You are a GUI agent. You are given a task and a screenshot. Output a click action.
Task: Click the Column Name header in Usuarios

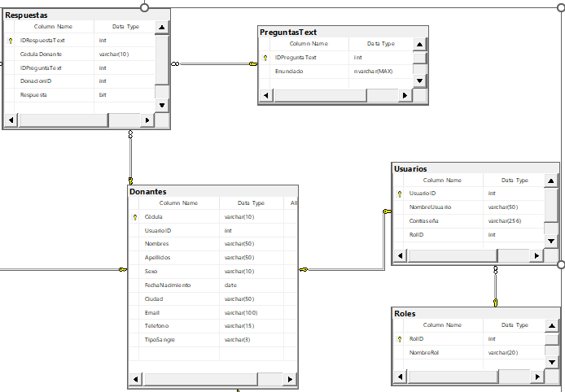click(x=442, y=181)
